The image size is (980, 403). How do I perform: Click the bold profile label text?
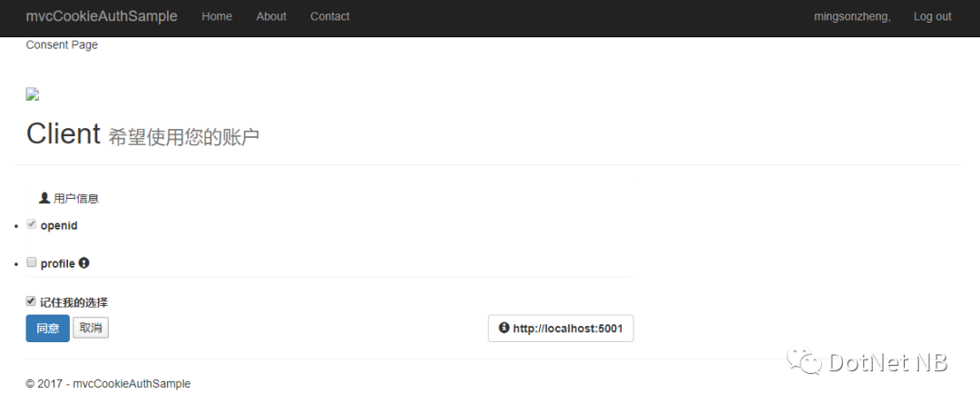[57, 263]
